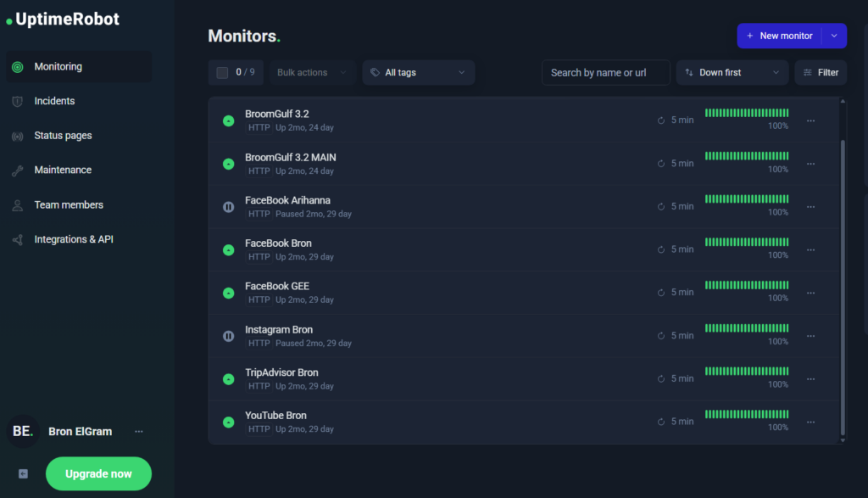The width and height of the screenshot is (868, 498).
Task: Open Integrations & API section
Action: click(x=73, y=239)
